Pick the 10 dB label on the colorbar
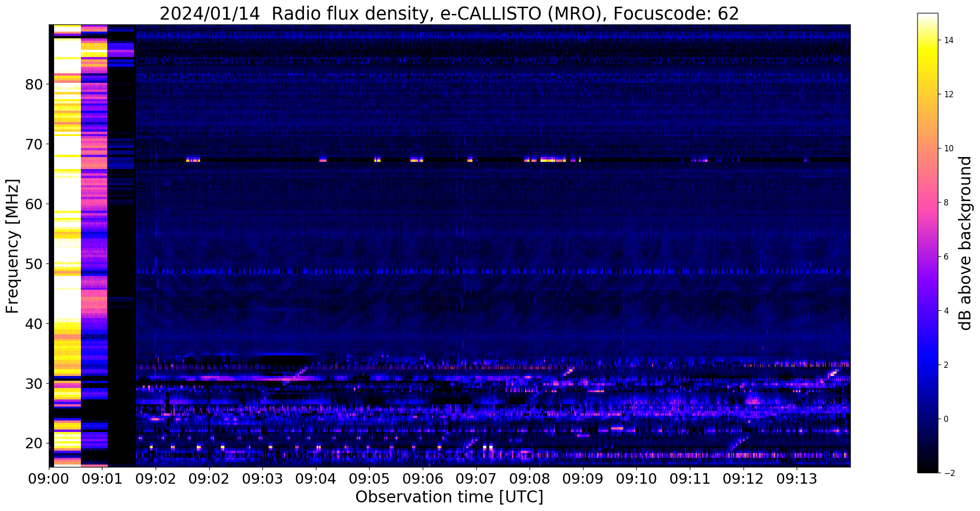The height and width of the screenshot is (511, 980). [x=948, y=149]
